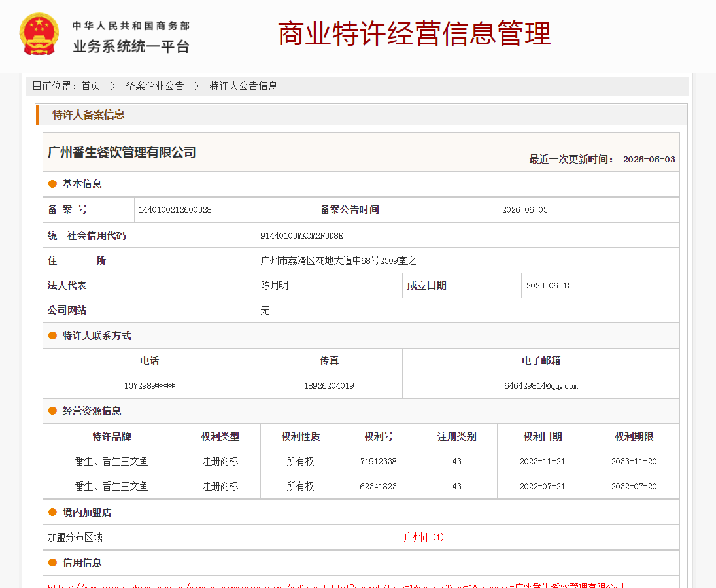Click the orange bullet beside 经营资源信息
The height and width of the screenshot is (588, 716).
pyautogui.click(x=52, y=411)
